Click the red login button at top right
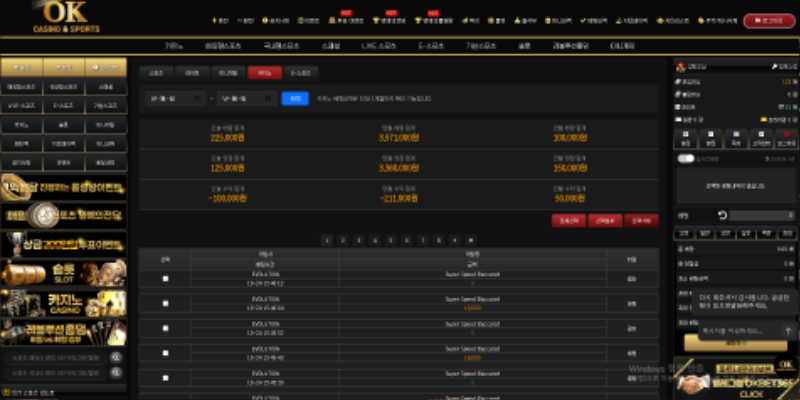800x400 pixels. (769, 20)
